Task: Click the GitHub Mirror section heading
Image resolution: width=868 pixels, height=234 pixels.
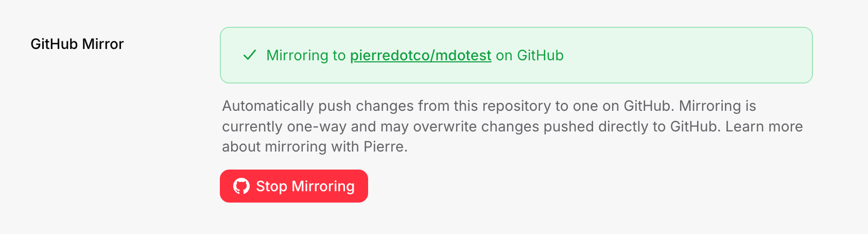Action: point(77,44)
